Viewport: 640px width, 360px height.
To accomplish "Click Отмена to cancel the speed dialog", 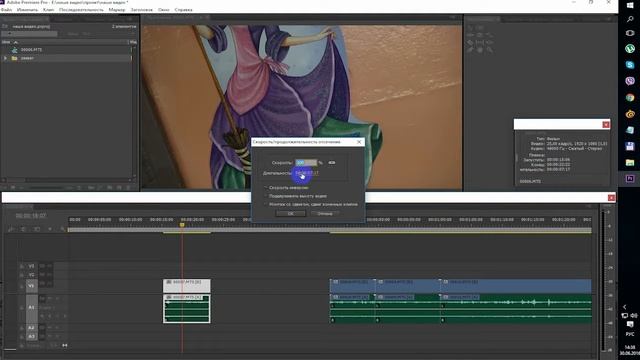I will click(324, 213).
